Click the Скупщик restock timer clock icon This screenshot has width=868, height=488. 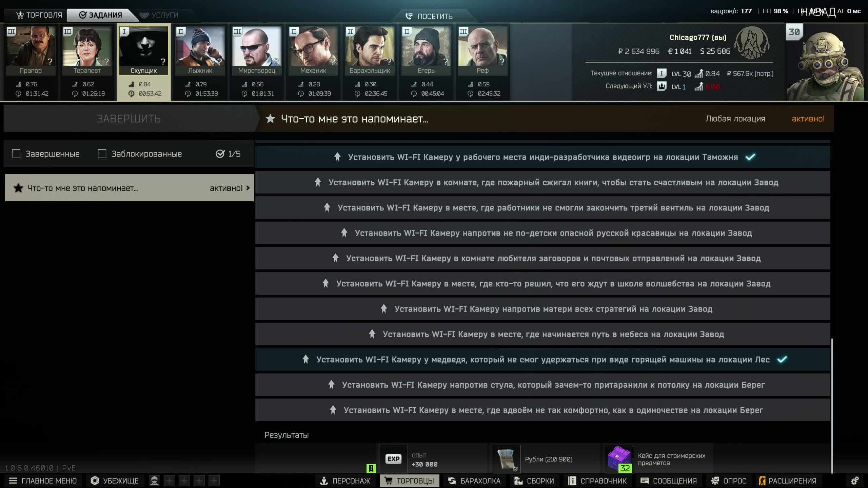pos(131,94)
